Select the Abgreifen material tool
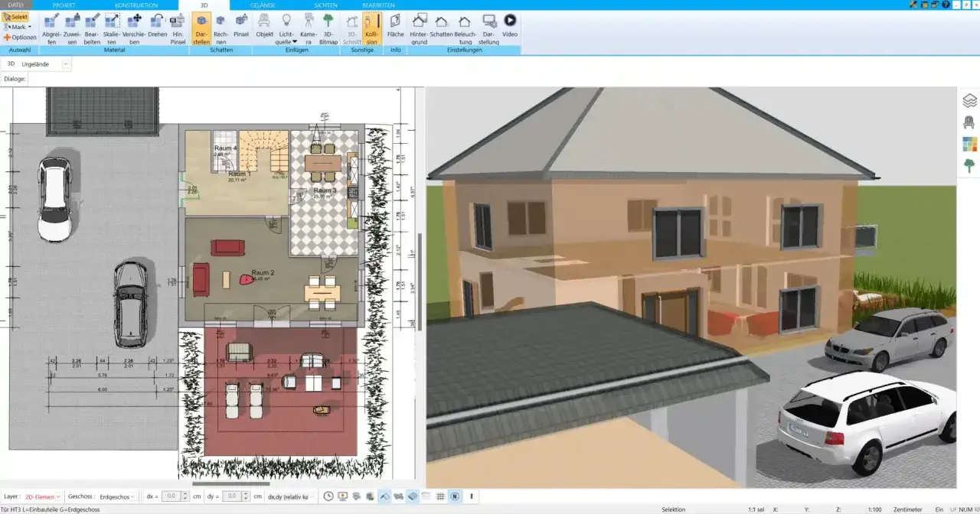This screenshot has height=514, width=980. tap(52, 29)
